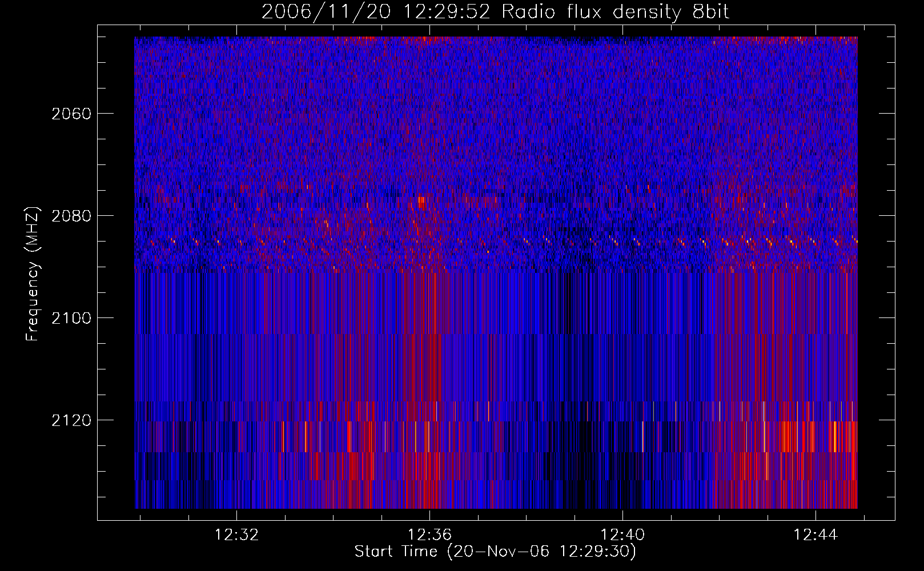Click the 'Start Time (20-Nov-06 12:29:30)' x-axis label

pyautogui.click(x=495, y=552)
